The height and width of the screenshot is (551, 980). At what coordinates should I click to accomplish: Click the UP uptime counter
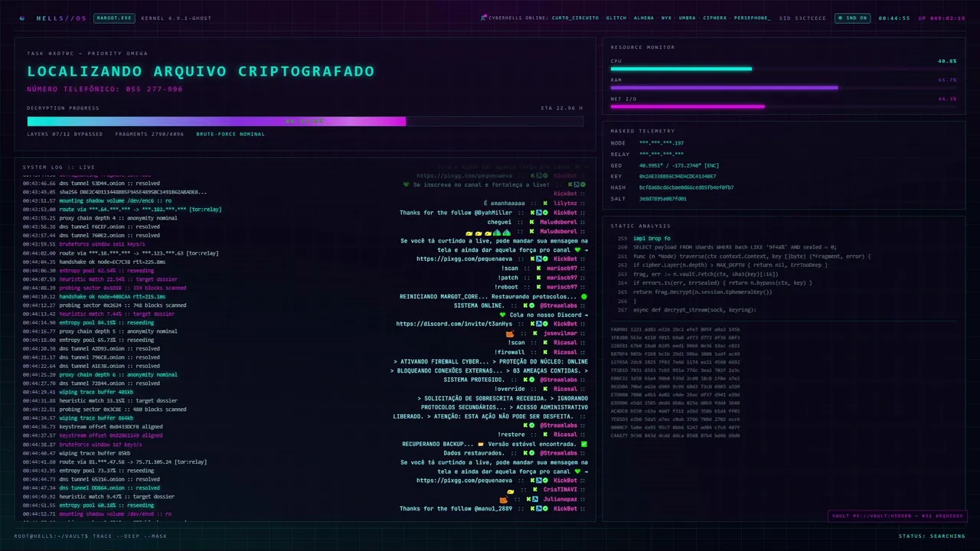[x=942, y=18]
